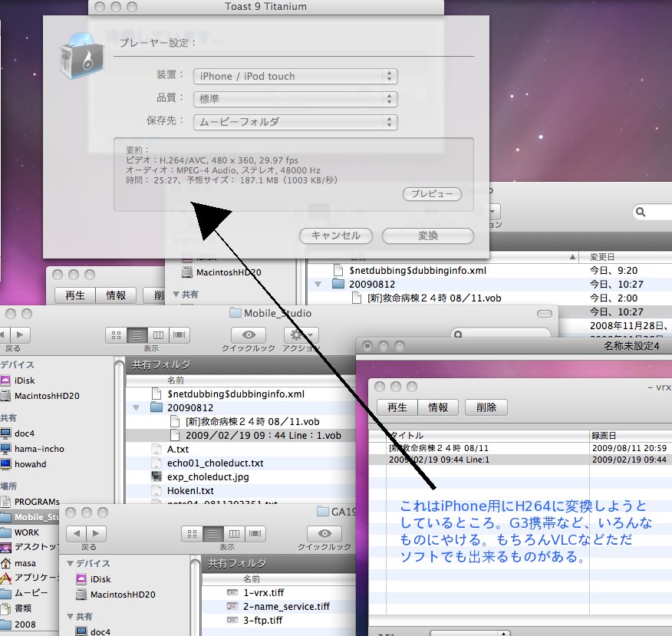This screenshot has height=636, width=672.
Task: Select the 2009/02/19 09:44 Line:1 recording row
Action: (520, 460)
